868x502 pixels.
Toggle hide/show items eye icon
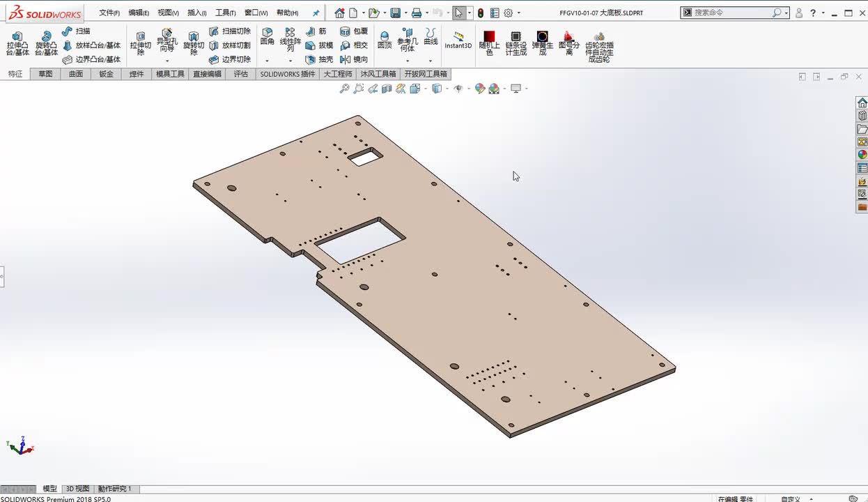(458, 89)
